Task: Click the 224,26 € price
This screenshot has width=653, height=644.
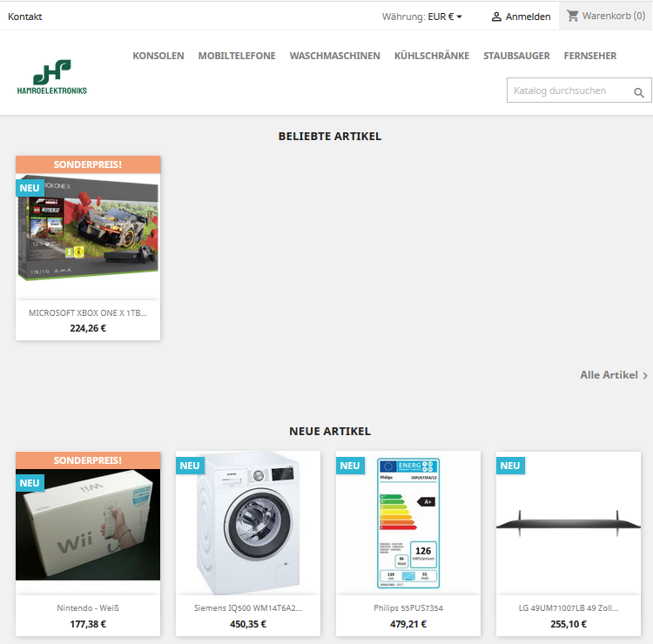Action: 88,328
